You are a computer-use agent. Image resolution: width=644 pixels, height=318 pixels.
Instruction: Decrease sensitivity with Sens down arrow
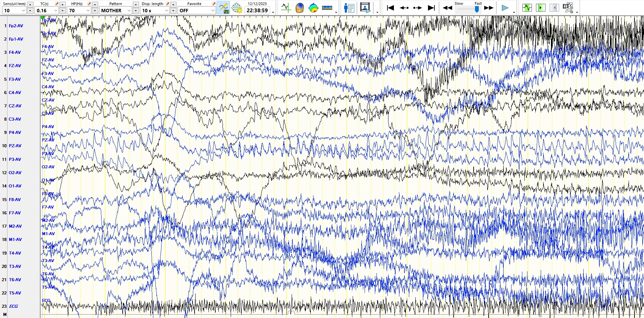click(30, 11)
